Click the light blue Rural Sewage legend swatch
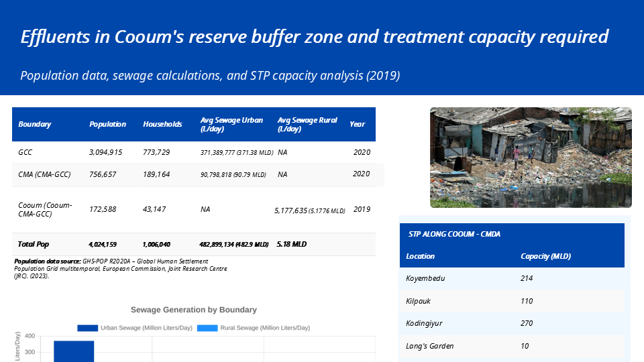This screenshot has width=644, height=362. coord(208,328)
